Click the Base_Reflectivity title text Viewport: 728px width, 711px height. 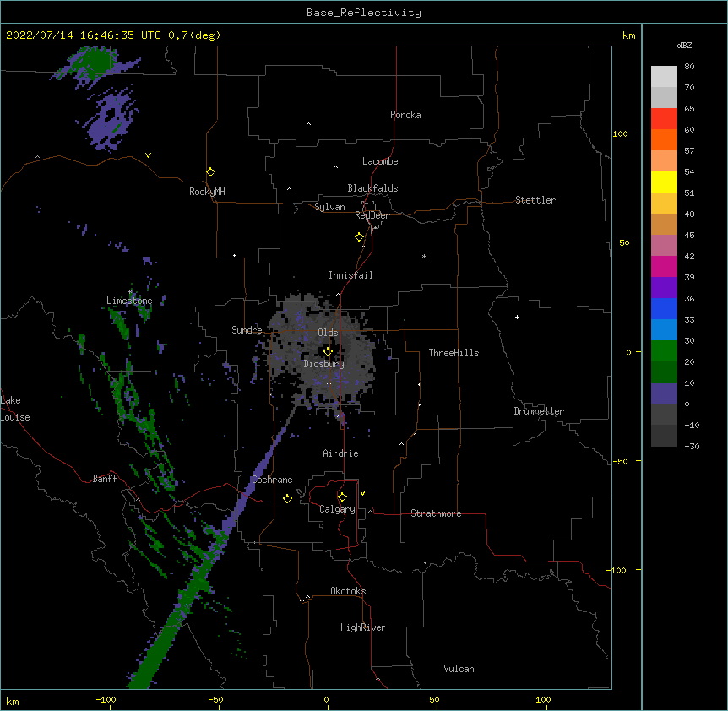tap(364, 13)
